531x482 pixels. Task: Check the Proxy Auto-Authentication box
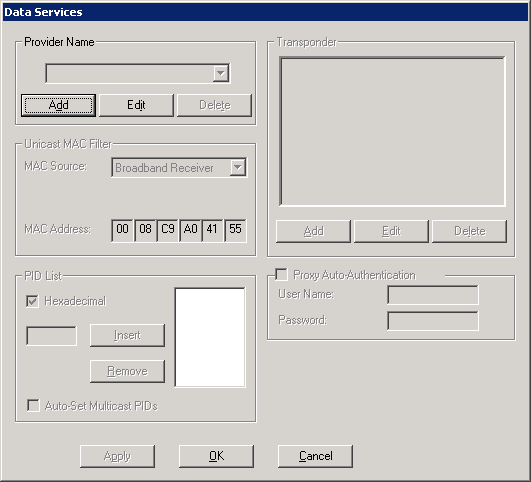click(281, 274)
